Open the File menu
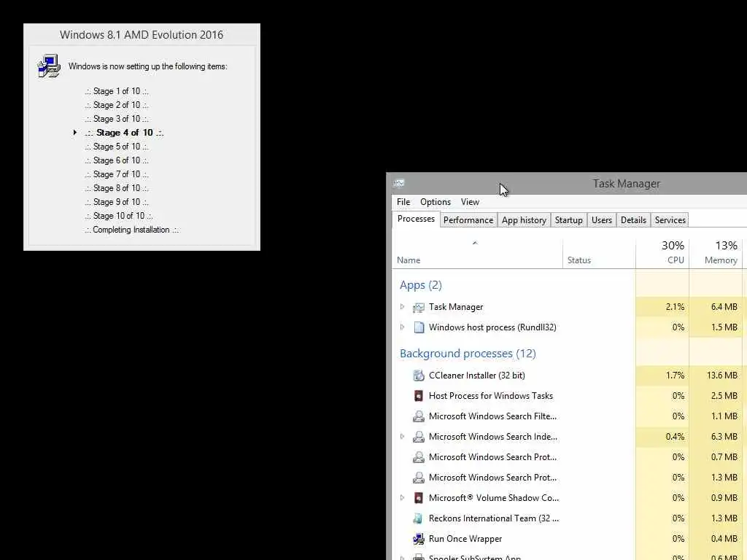Image resolution: width=747 pixels, height=560 pixels. [403, 202]
